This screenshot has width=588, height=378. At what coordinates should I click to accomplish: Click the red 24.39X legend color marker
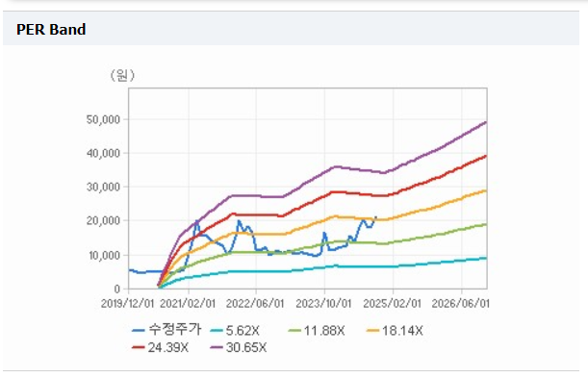139,347
